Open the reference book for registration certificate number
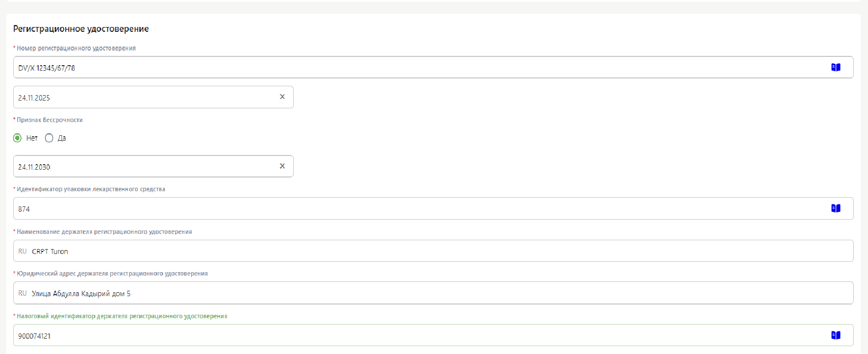 coord(836,68)
